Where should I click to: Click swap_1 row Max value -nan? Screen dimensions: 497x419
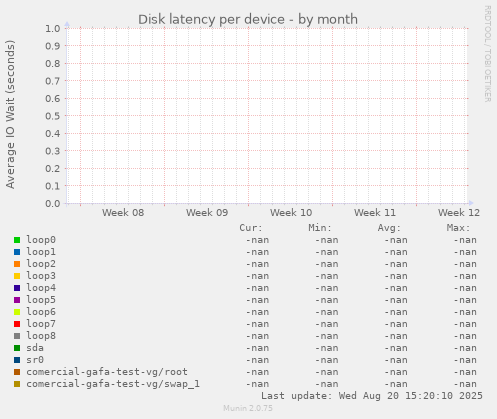[465, 384]
